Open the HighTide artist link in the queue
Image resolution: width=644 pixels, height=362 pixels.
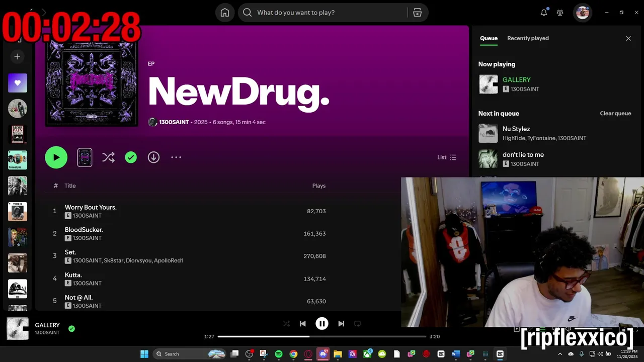point(514,138)
